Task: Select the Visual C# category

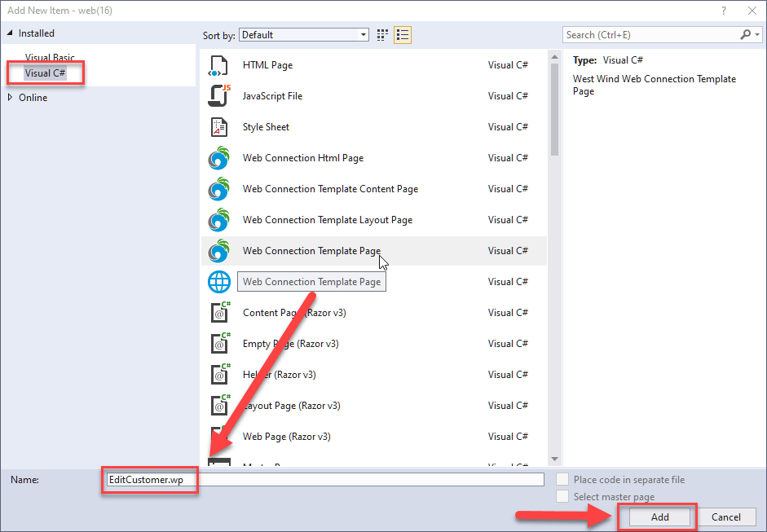Action: pyautogui.click(x=45, y=73)
